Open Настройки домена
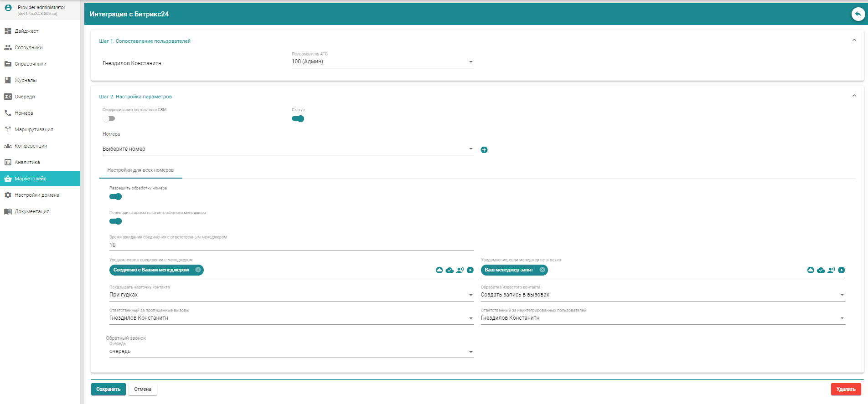868x404 pixels. (x=40, y=195)
